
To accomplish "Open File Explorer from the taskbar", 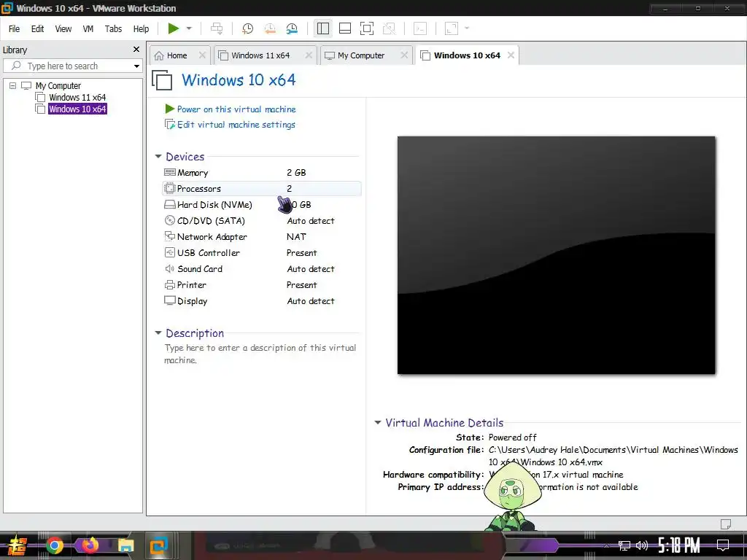I will [x=125, y=545].
